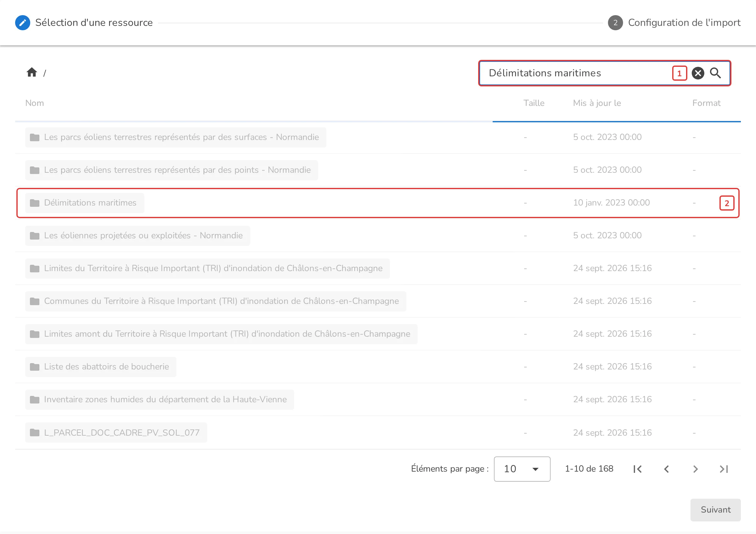Image resolution: width=756 pixels, height=534 pixels.
Task: Open the L_PARCEL_DOC_CADRE_PV_SOL_077 folder
Action: (116, 432)
